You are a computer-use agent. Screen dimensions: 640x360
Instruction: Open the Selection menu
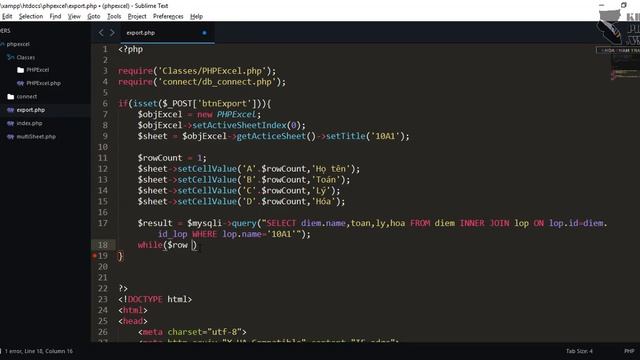coord(31,16)
